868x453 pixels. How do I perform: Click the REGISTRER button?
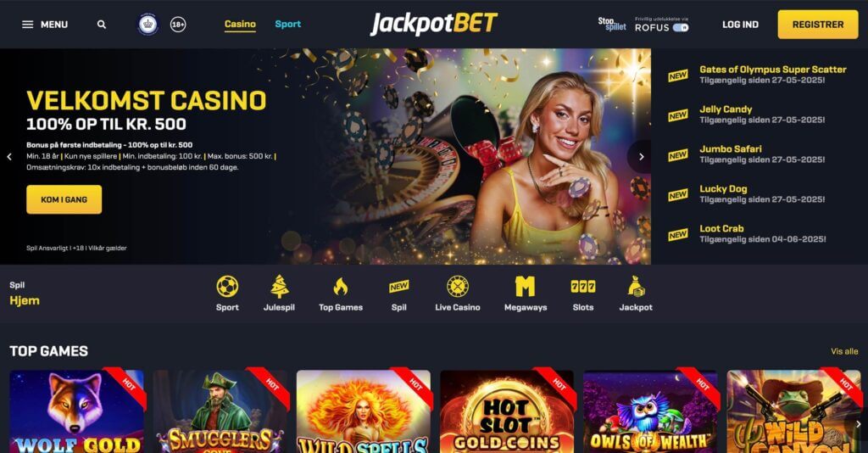click(818, 25)
